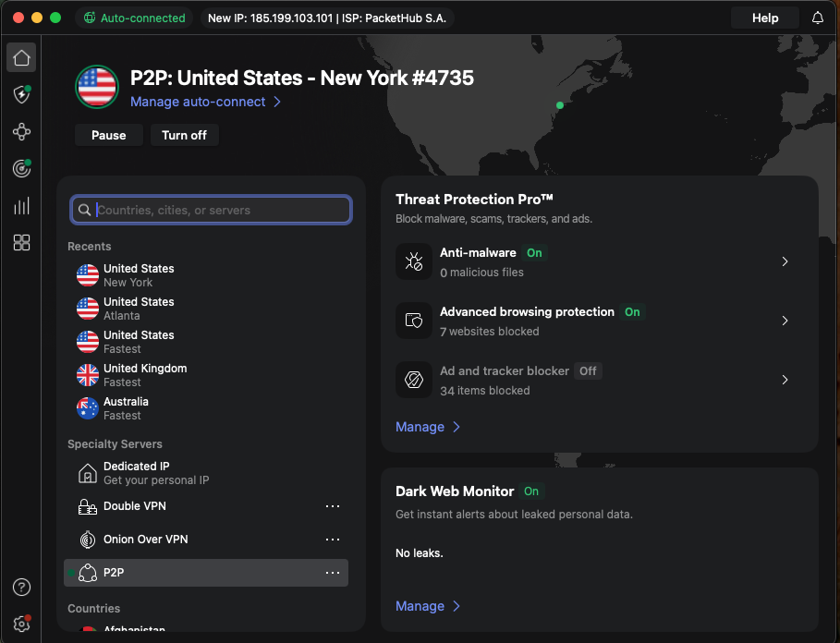Click the Specialty Servers heading
Viewport: 840px width, 643px height.
coord(115,443)
